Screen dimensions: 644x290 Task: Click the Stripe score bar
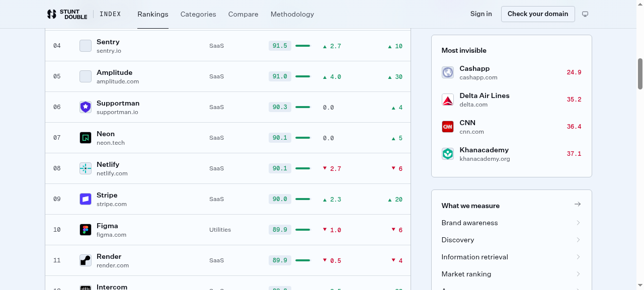[303, 199]
